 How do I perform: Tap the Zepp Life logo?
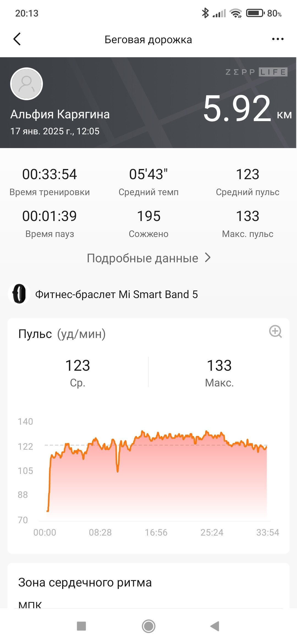point(256,72)
